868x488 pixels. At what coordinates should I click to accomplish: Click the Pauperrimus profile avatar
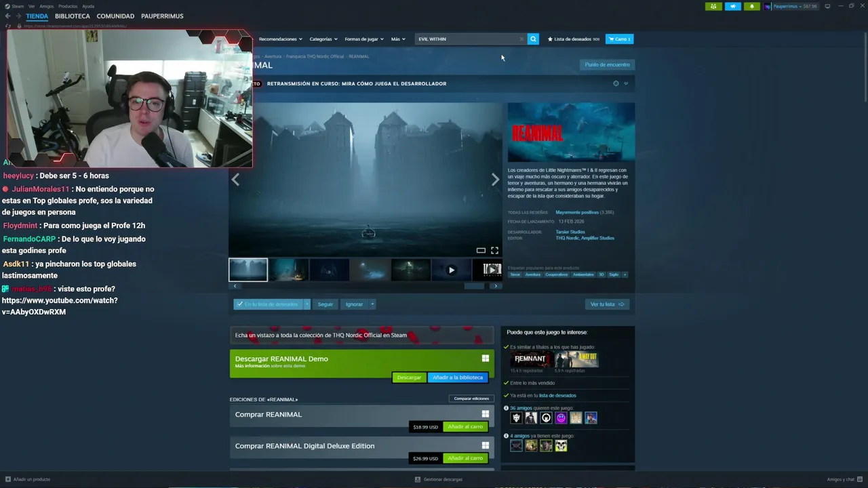tap(768, 6)
